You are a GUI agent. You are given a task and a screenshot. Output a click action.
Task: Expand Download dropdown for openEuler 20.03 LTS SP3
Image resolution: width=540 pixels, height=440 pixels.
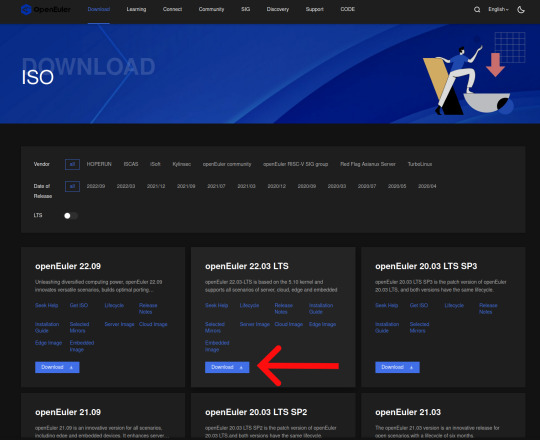pos(397,367)
